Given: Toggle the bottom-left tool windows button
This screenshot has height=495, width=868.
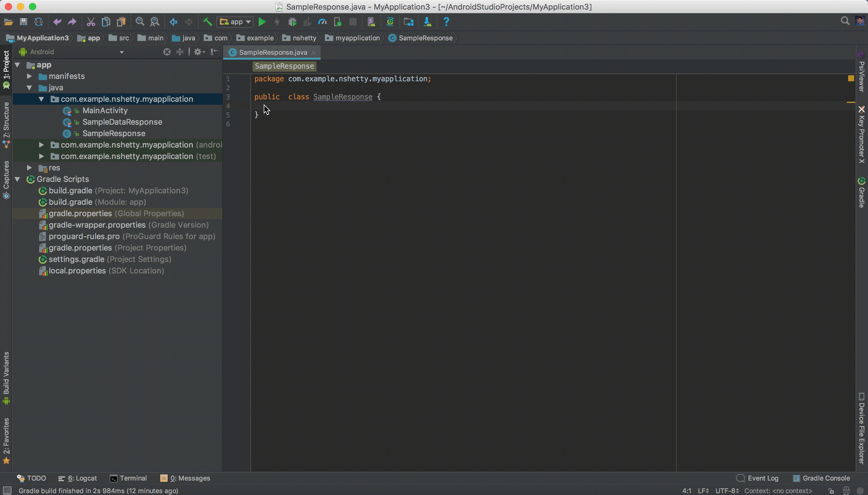Looking at the screenshot, I should tap(7, 490).
